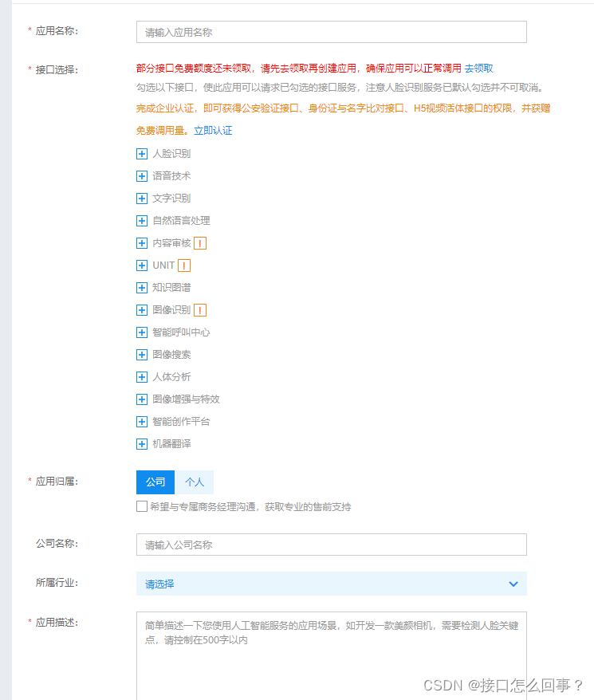Screen dimensions: 594x700
Task: Click the warning icon beside UNIT
Action: click(184, 265)
